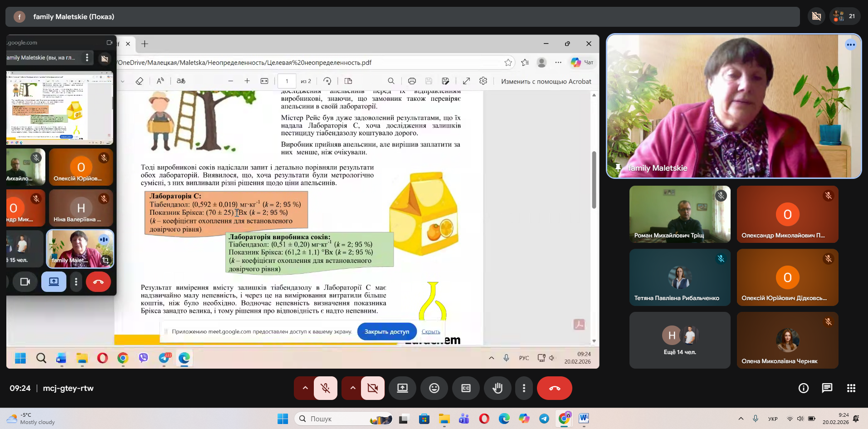
Task: Click the Пошук search box in taskbar
Action: point(343,419)
